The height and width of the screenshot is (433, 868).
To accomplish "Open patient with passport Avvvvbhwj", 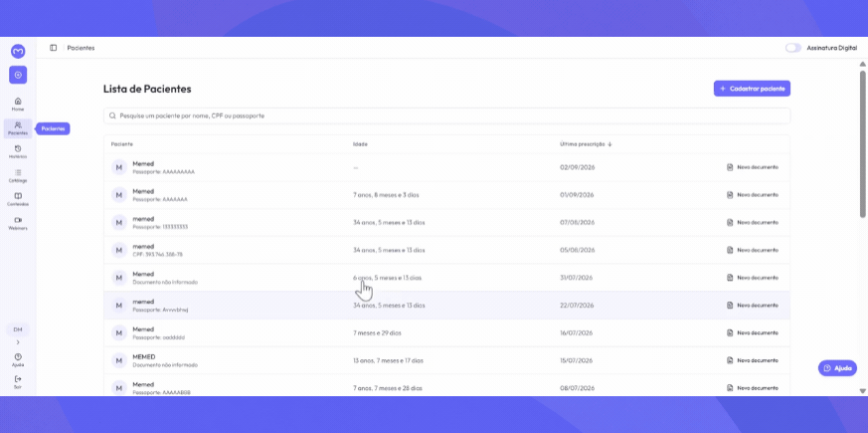I will click(446, 306).
